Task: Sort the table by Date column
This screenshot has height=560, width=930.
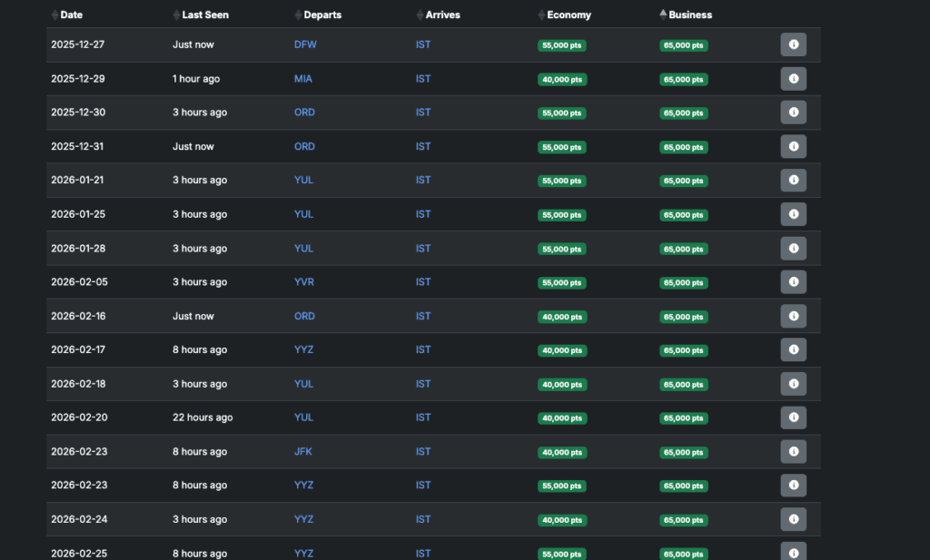Action: pos(71,15)
